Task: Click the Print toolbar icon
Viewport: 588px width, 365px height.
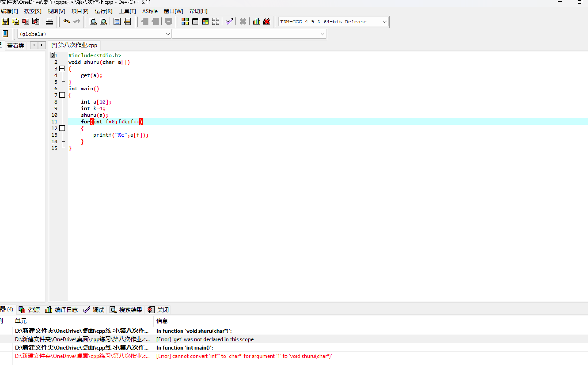Action: 49,21
